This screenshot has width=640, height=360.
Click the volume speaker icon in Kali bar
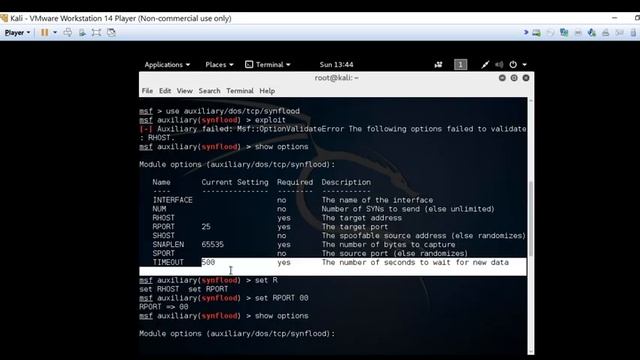tap(499, 64)
